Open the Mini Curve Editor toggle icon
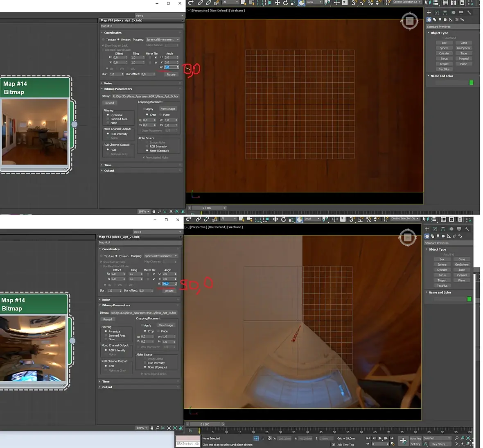The image size is (483, 448). [190, 430]
